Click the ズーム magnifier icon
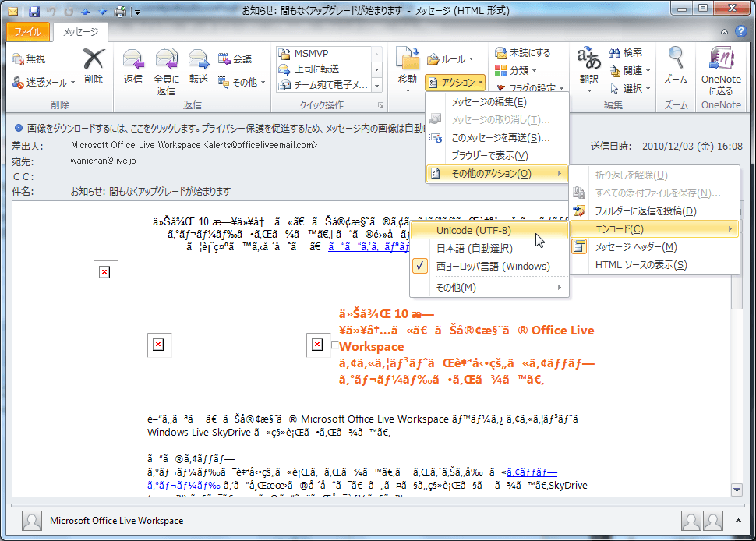The height and width of the screenshot is (541, 756). pos(676,66)
